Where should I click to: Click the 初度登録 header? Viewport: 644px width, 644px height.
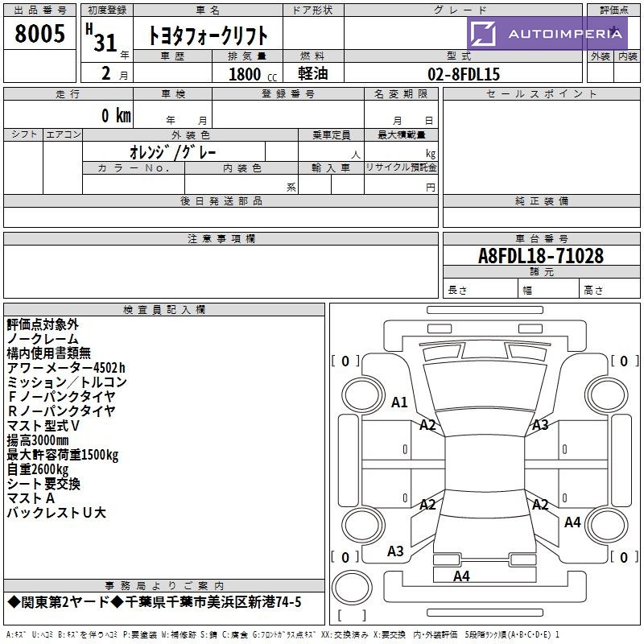click(107, 10)
